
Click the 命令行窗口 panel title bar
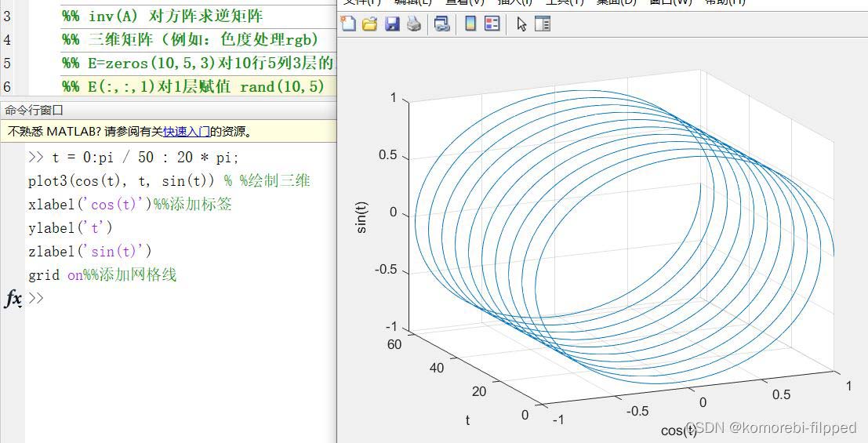35,111
